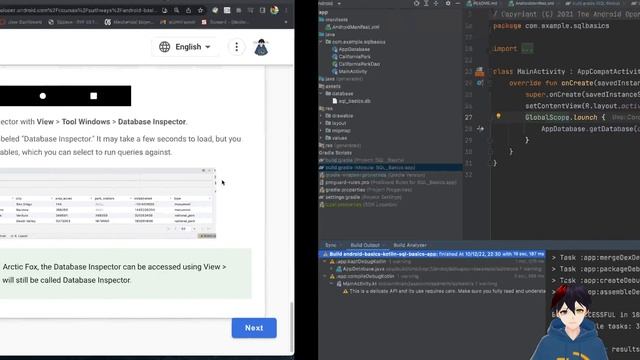This screenshot has width=640, height=360.
Task: Click the browser page vertical scrollbar
Action: (292, 327)
